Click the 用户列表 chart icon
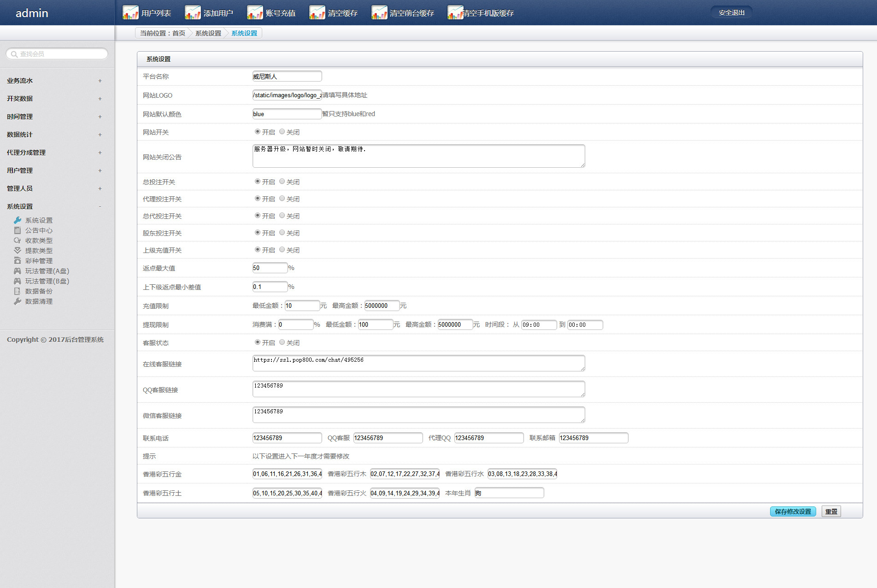 130,12
